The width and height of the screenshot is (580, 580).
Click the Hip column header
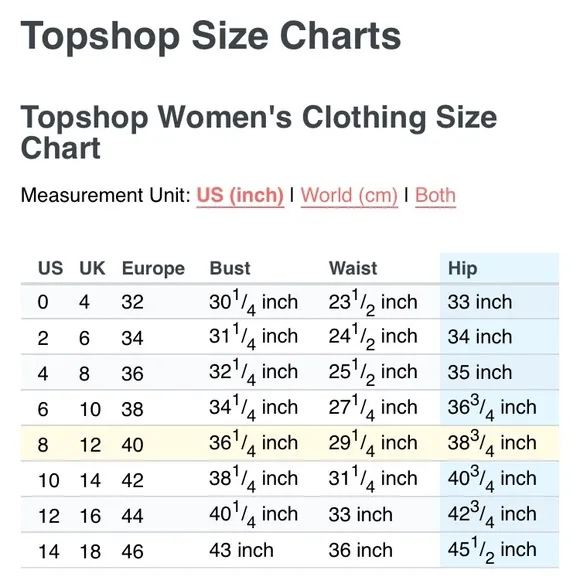click(462, 269)
